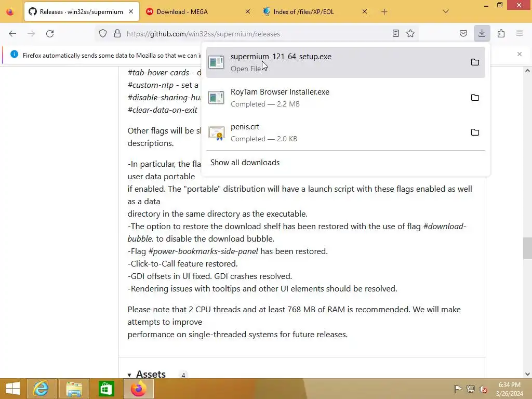Viewport: 532px width, 399px height.
Task: Dismiss the Firefox data notification bar
Action: 520,54
